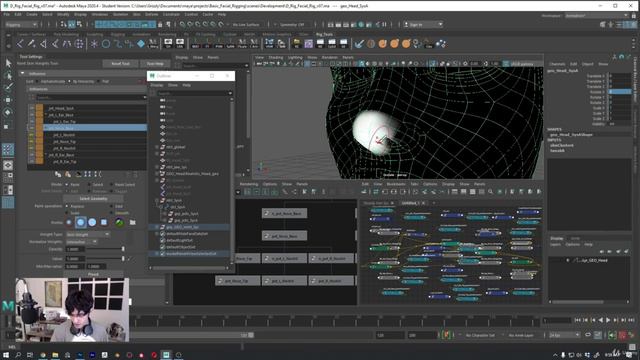640x360 pixels.
Task: Go to the start of the playback range
Action: [578, 320]
